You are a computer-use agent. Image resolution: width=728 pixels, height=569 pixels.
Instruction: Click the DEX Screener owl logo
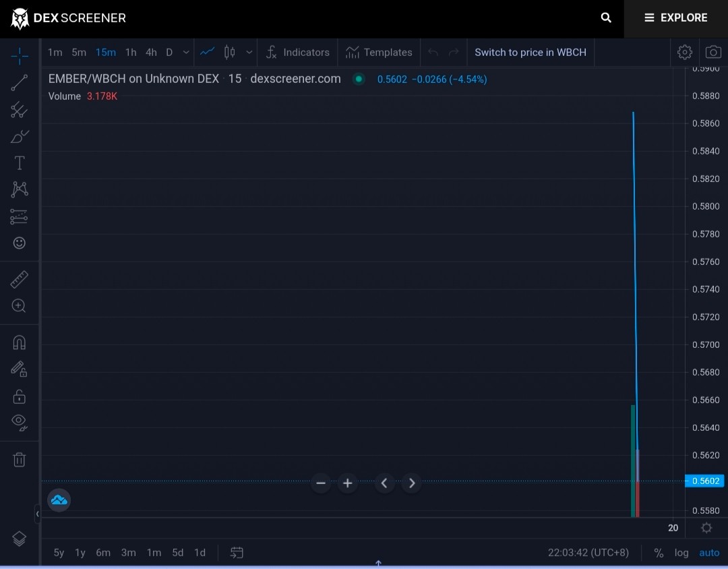pos(20,19)
